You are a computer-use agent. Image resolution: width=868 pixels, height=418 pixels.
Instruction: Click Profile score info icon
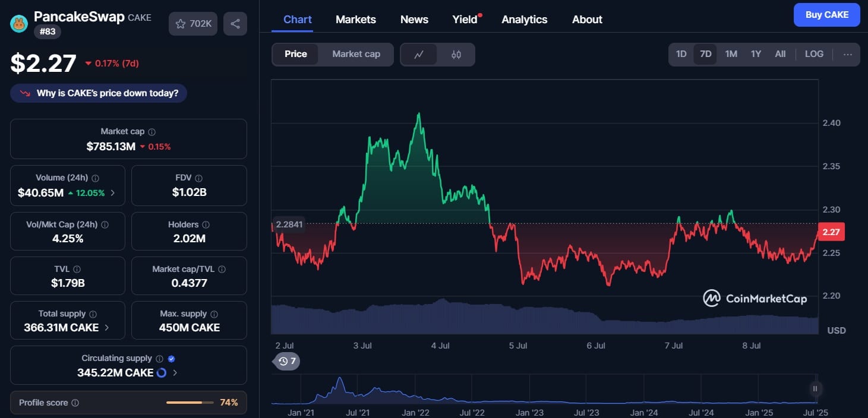(75, 403)
